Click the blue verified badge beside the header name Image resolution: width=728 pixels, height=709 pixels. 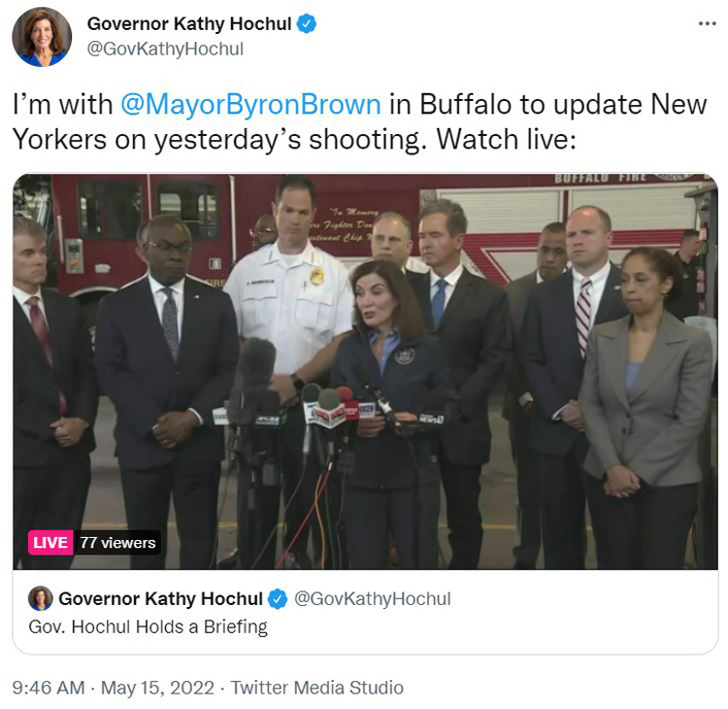(307, 23)
